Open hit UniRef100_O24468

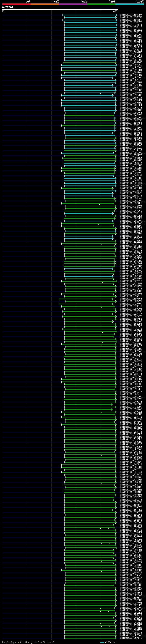click(x=131, y=45)
